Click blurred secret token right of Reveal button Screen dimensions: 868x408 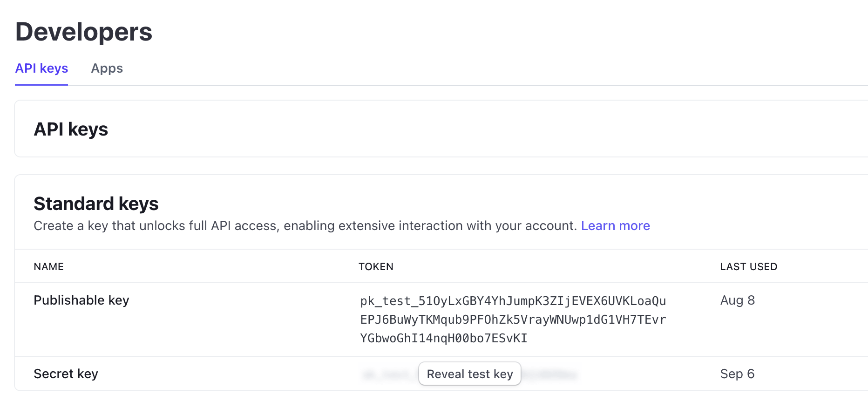pos(549,374)
